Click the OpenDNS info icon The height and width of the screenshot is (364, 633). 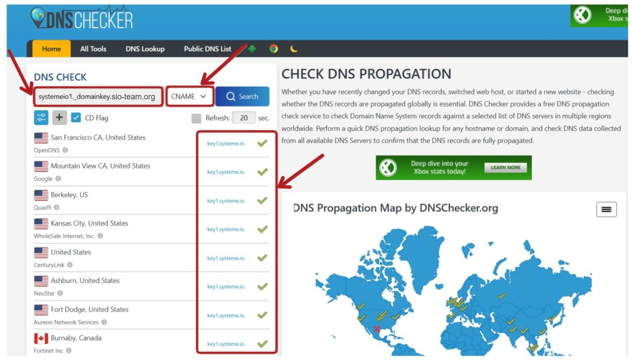65,150
